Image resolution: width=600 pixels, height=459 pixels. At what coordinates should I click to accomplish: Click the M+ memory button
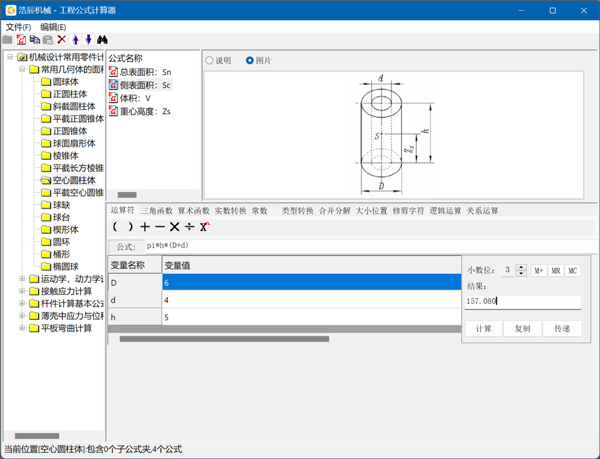coord(539,270)
